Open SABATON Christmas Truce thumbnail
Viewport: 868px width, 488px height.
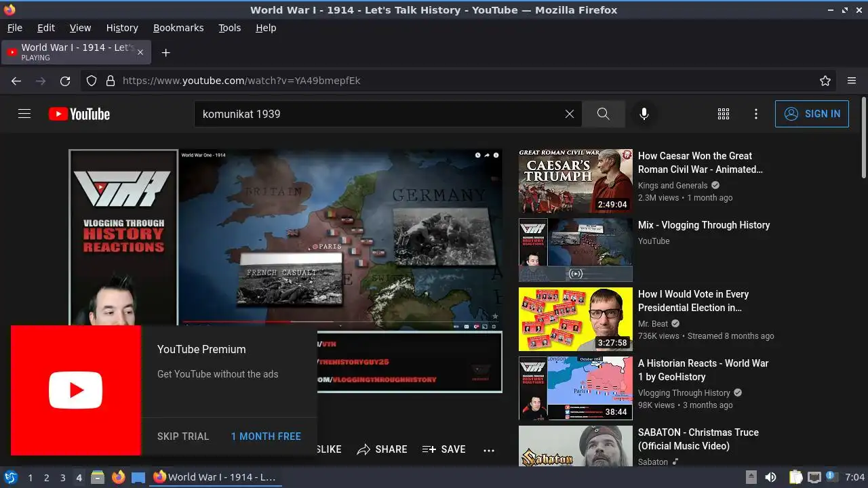click(576, 446)
